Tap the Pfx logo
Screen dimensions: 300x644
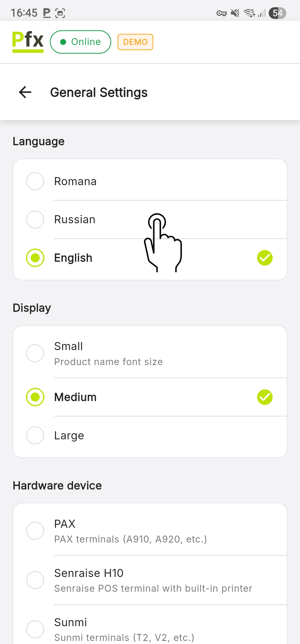(28, 42)
